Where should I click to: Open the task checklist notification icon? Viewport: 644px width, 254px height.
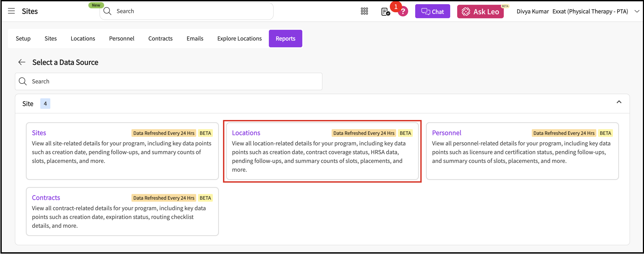point(385,12)
